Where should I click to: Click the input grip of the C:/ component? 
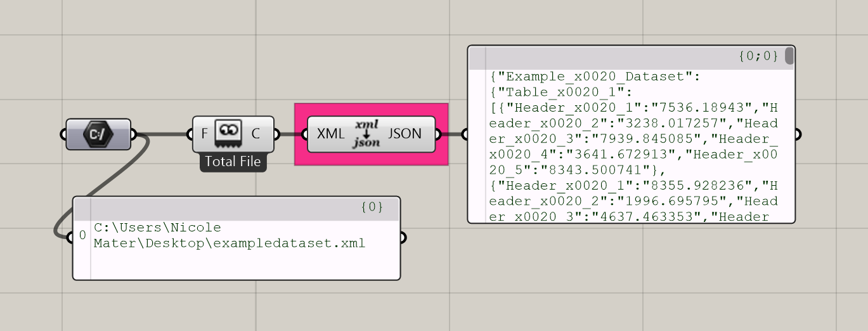click(x=63, y=134)
